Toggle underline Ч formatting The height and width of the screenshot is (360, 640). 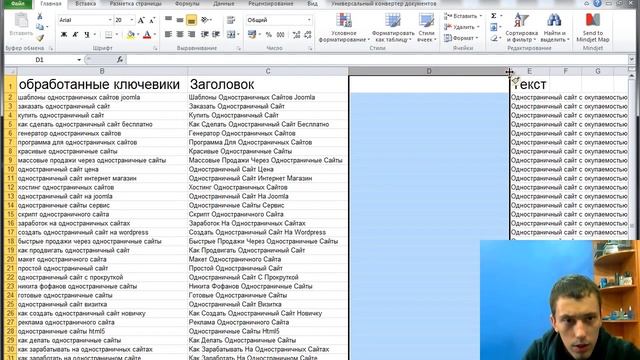tap(87, 35)
